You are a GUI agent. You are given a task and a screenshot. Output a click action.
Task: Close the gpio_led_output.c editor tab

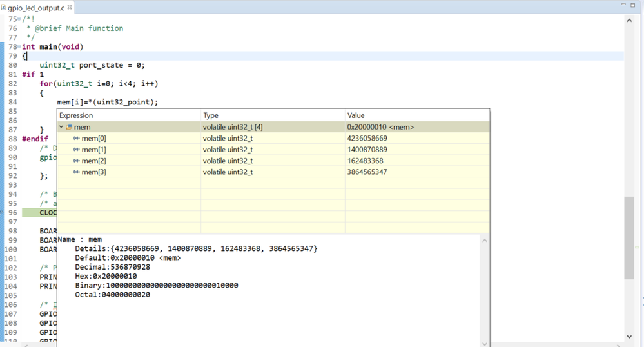point(70,8)
